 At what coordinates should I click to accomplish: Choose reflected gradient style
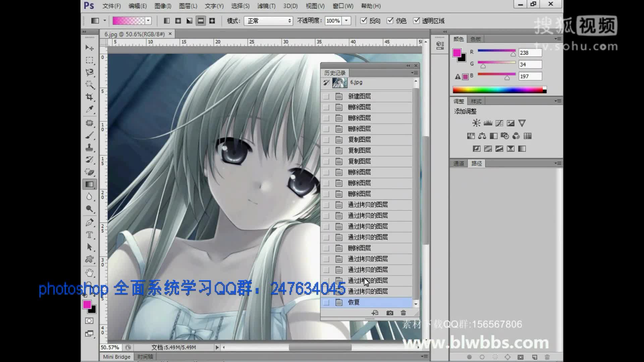(x=201, y=21)
